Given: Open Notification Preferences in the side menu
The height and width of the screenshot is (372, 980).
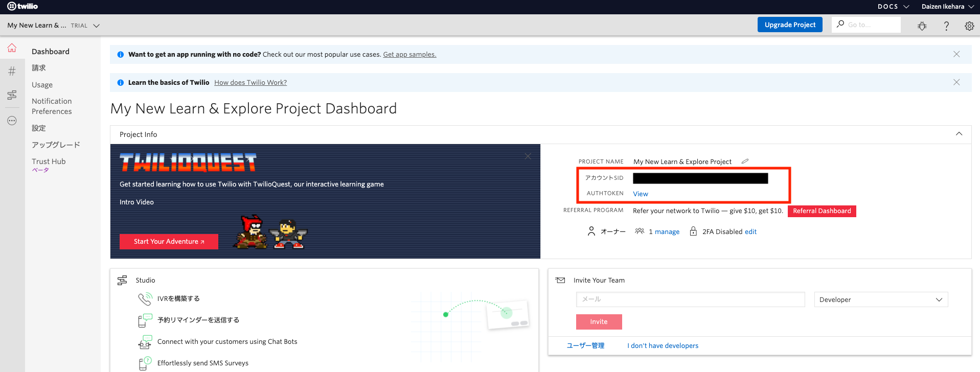Looking at the screenshot, I should tap(52, 106).
